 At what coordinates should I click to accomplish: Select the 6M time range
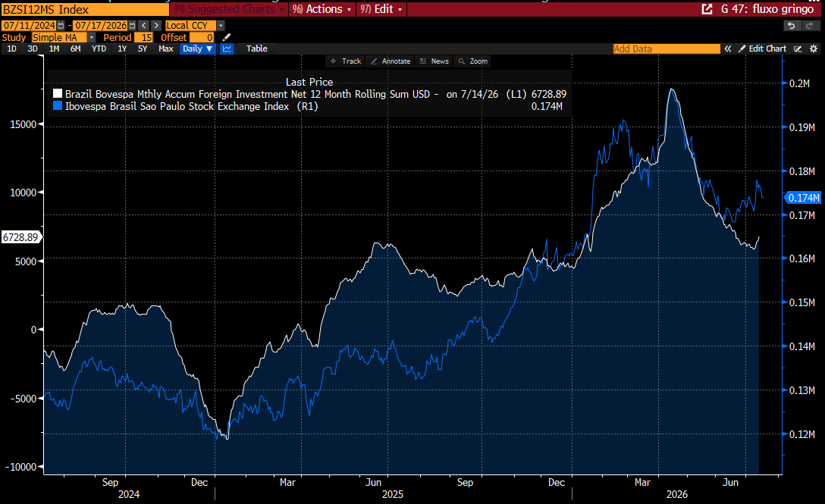coord(76,49)
